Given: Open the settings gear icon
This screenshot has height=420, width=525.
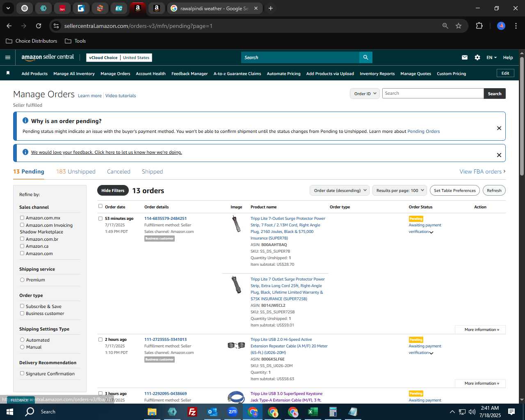Looking at the screenshot, I should (x=477, y=57).
